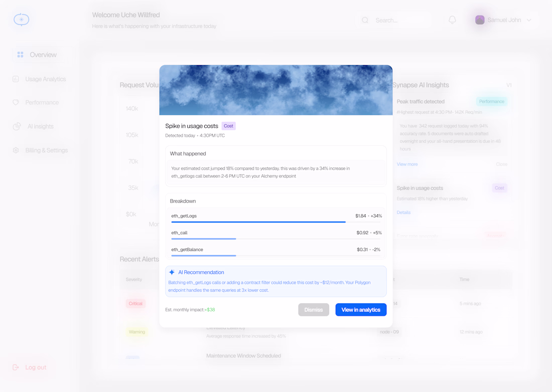Click the "node - 09" table cell
552x392 pixels.
coord(389,332)
